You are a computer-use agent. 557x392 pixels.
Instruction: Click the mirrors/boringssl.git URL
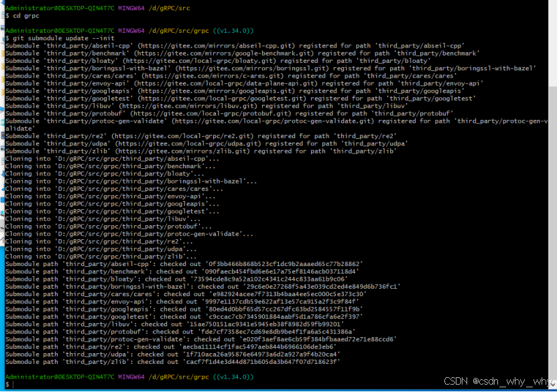(x=252, y=68)
